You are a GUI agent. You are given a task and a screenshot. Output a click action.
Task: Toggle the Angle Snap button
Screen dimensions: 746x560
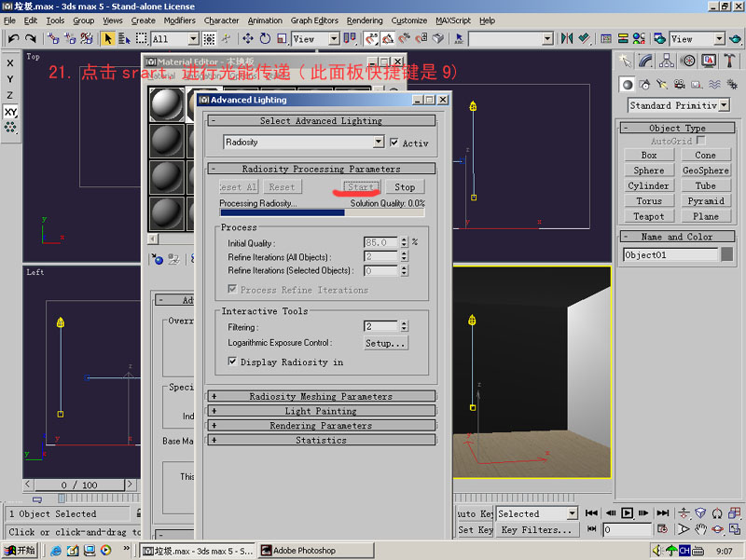tap(388, 38)
